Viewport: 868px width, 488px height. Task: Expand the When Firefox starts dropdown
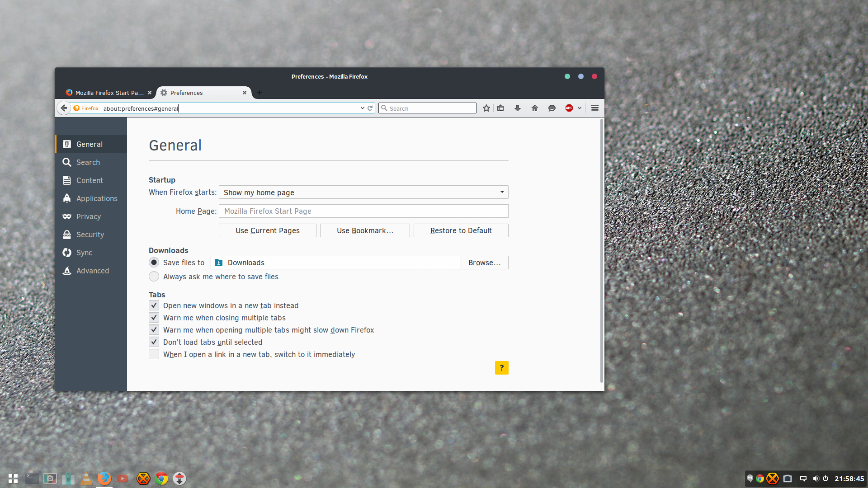[x=363, y=192]
